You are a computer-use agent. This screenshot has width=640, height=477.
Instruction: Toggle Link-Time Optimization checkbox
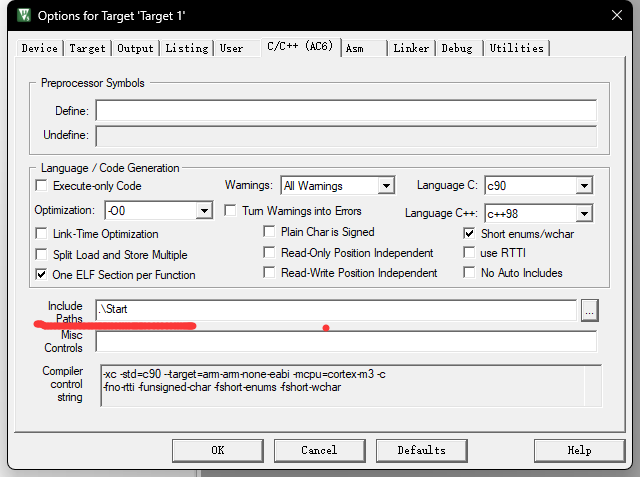42,234
